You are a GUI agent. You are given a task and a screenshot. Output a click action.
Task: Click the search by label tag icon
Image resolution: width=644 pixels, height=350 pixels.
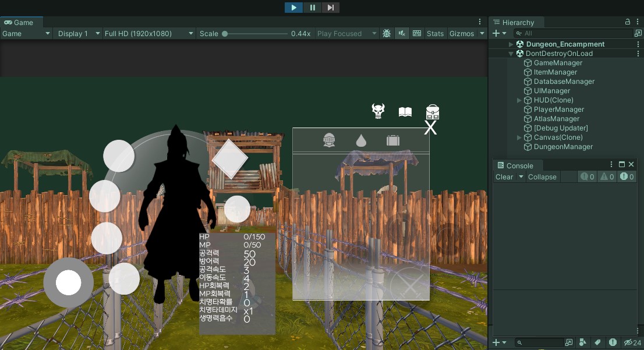(597, 342)
